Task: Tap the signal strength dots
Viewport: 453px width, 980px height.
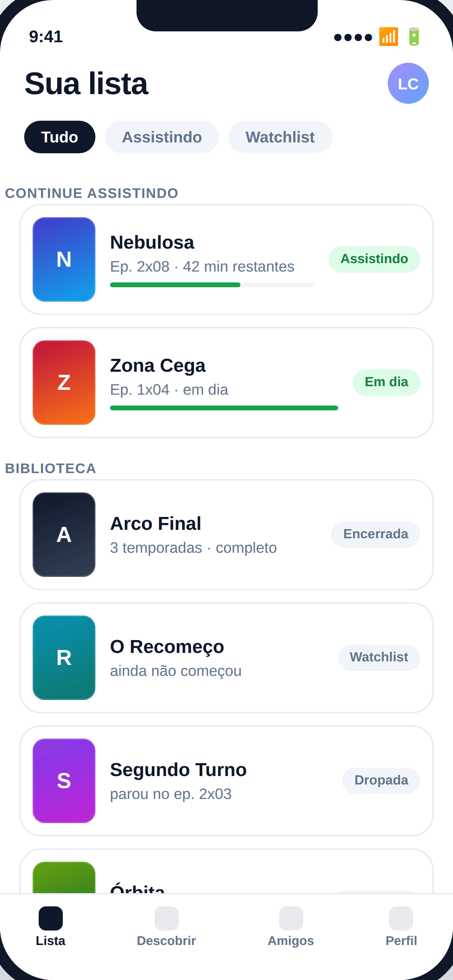Action: pyautogui.click(x=353, y=37)
